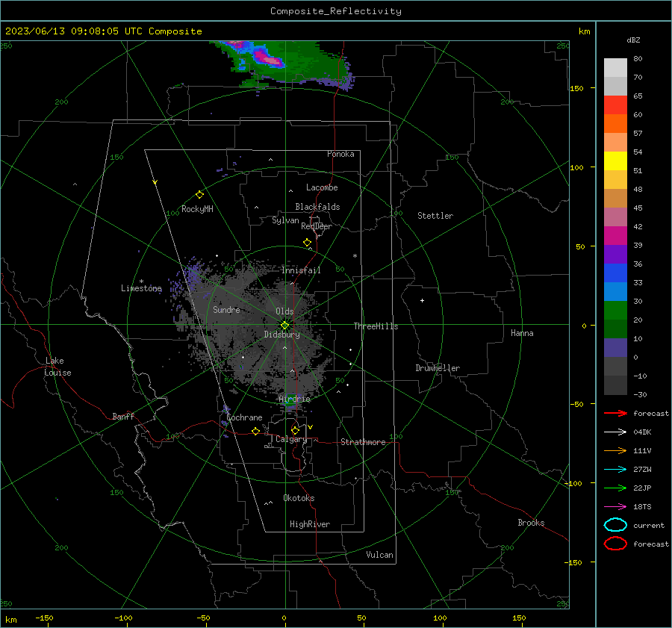Select the purple 10 dBZ color swatch
The width and height of the screenshot is (672, 628).
[x=615, y=348]
